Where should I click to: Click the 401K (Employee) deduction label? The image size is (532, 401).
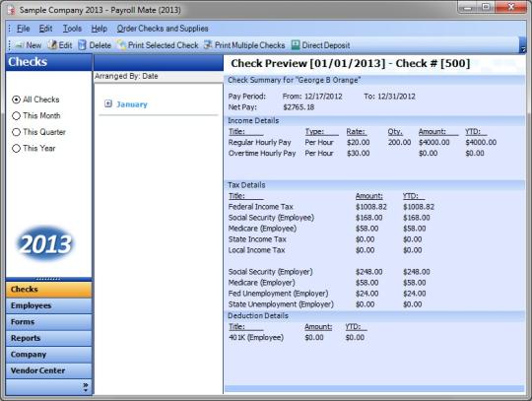click(256, 338)
